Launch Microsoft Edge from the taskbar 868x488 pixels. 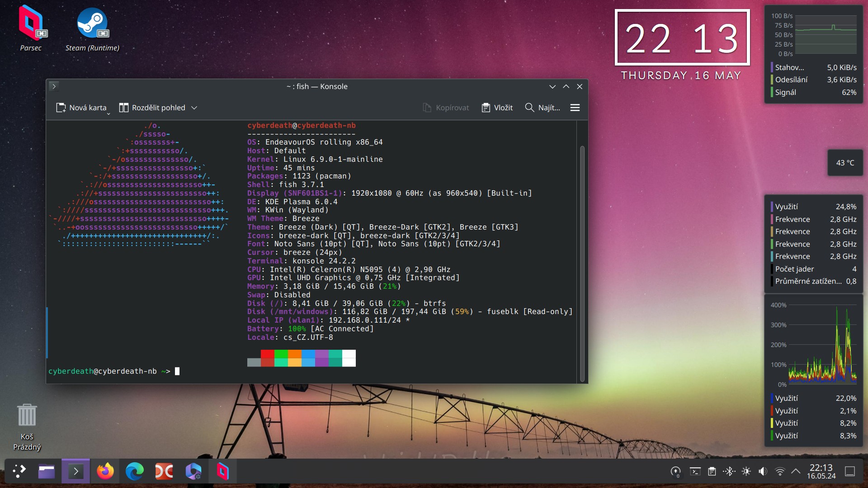134,471
